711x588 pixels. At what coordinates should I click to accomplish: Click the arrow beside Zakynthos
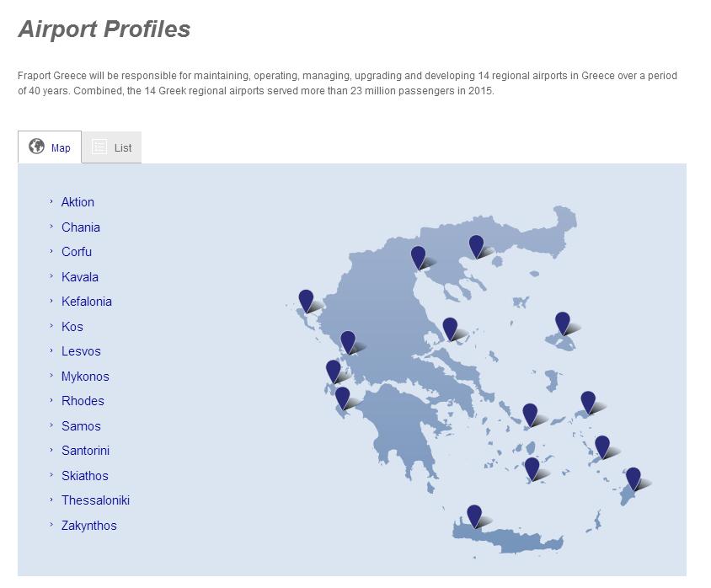pyautogui.click(x=51, y=525)
